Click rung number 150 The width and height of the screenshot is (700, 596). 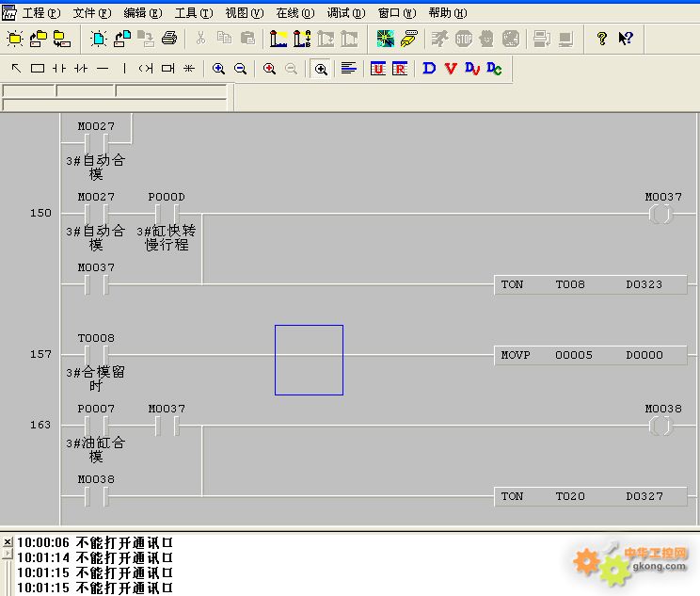(40, 213)
